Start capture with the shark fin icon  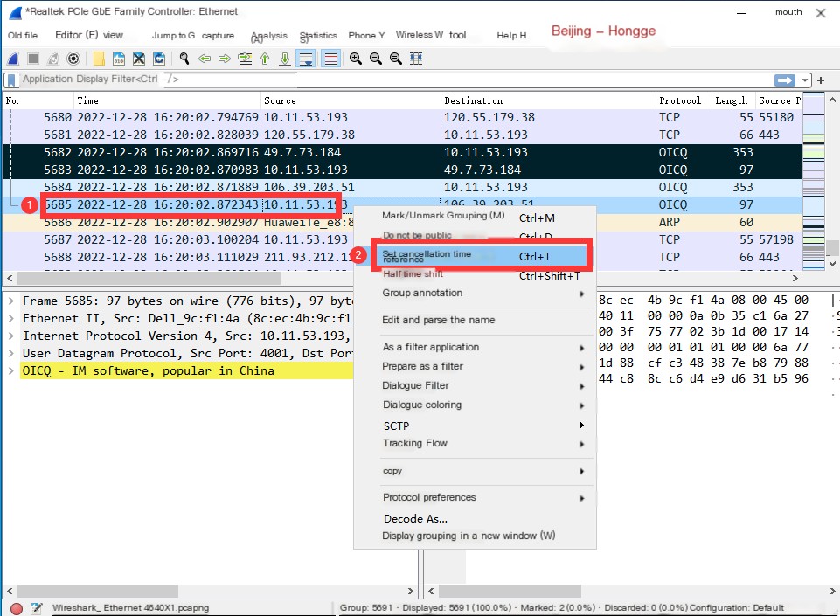[13, 59]
